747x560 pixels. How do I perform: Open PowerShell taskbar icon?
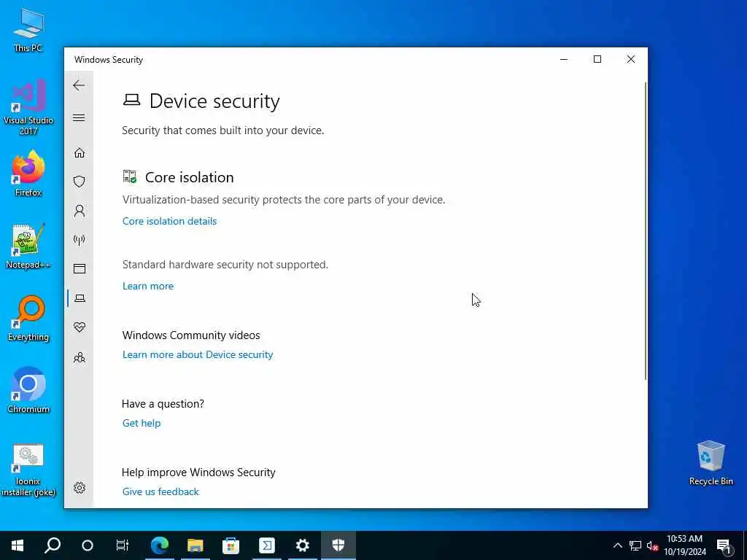tap(267, 545)
